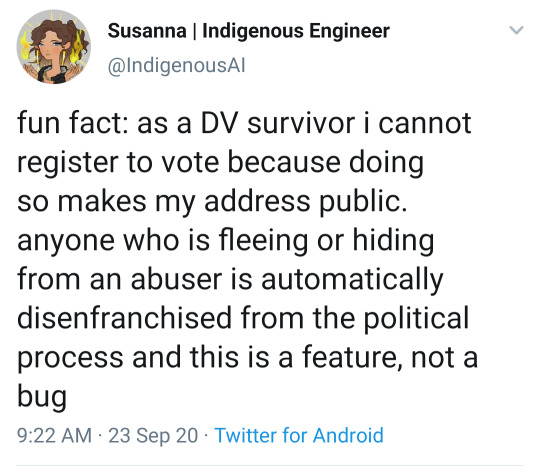Click the 9:22 AM timestamp
This screenshot has width=540, height=475.
point(54,435)
